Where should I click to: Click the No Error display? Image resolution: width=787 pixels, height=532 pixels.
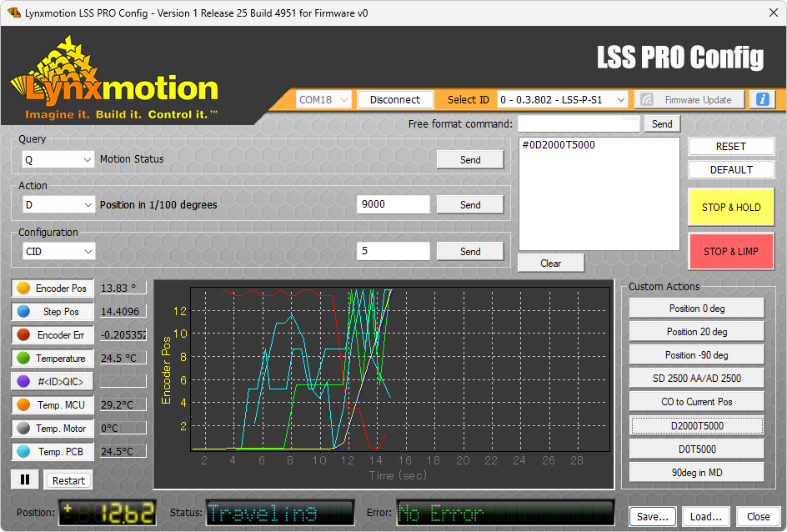tap(505, 513)
